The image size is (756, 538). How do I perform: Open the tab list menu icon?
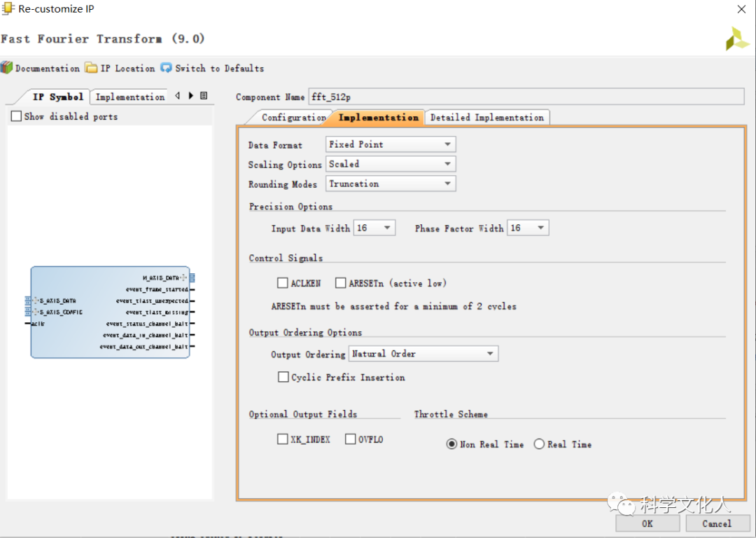pos(204,96)
